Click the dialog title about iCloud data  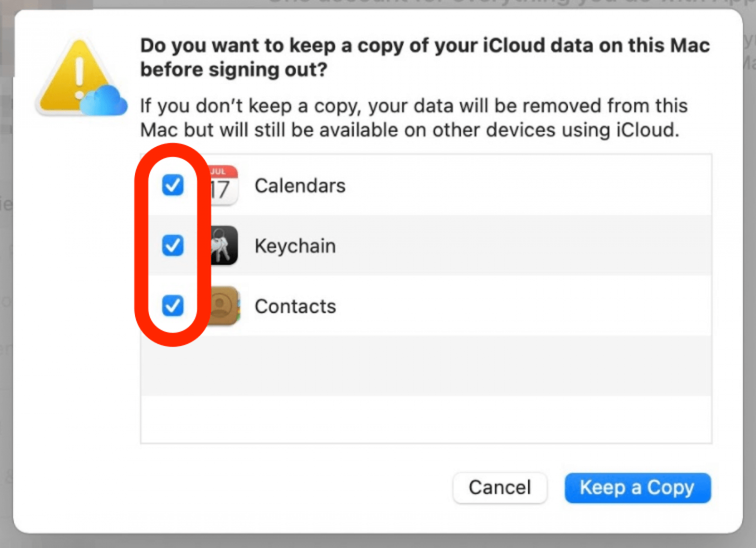point(425,57)
